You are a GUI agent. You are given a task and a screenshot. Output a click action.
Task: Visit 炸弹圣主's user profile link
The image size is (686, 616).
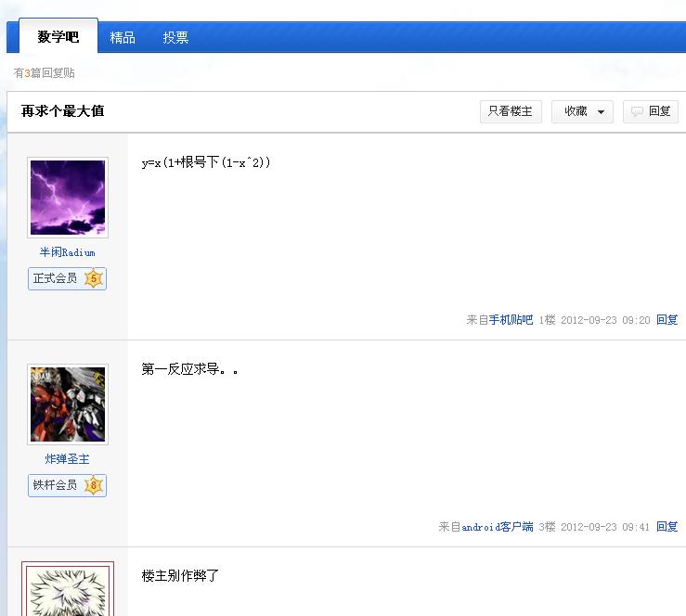click(x=68, y=459)
